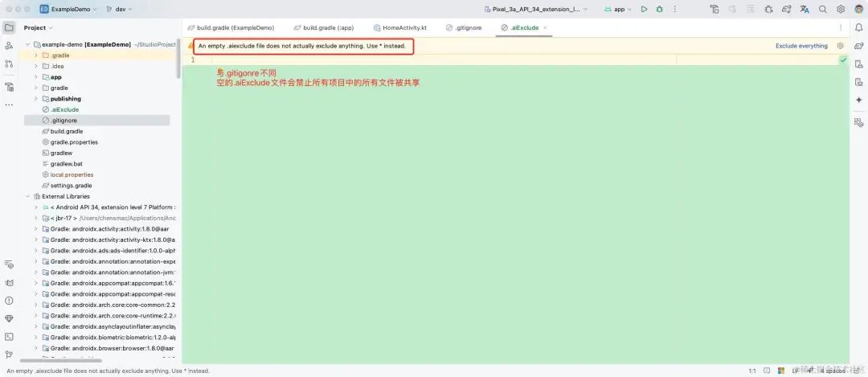Expand the .idea folder
The width and height of the screenshot is (868, 377).
pyautogui.click(x=36, y=66)
